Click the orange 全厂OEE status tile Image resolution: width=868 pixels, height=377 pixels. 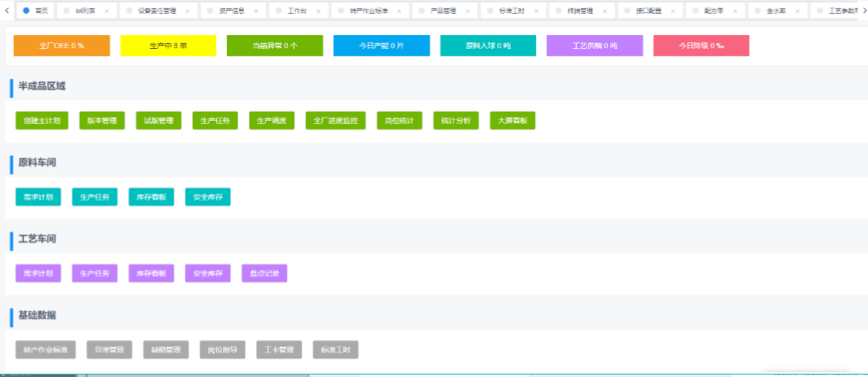tap(62, 46)
